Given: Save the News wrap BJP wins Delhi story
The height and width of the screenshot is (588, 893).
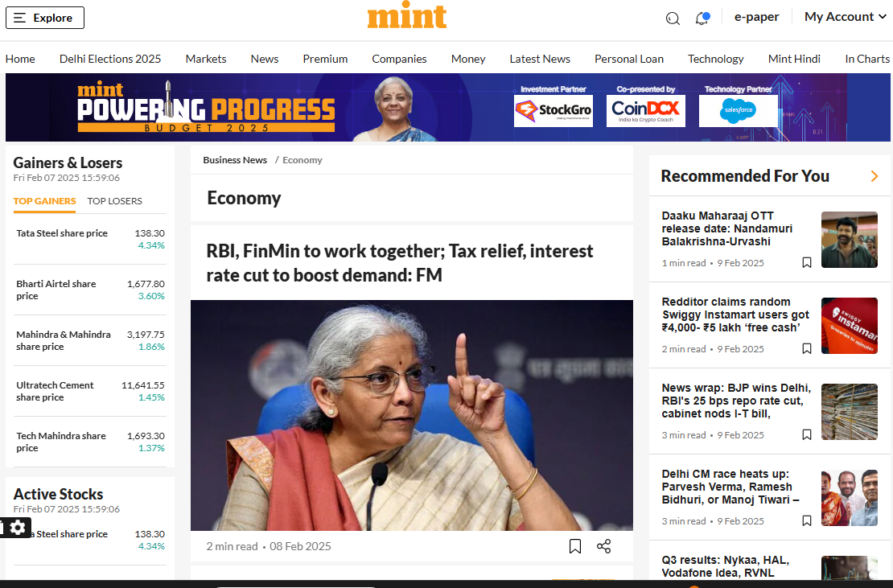Looking at the screenshot, I should tap(806, 434).
